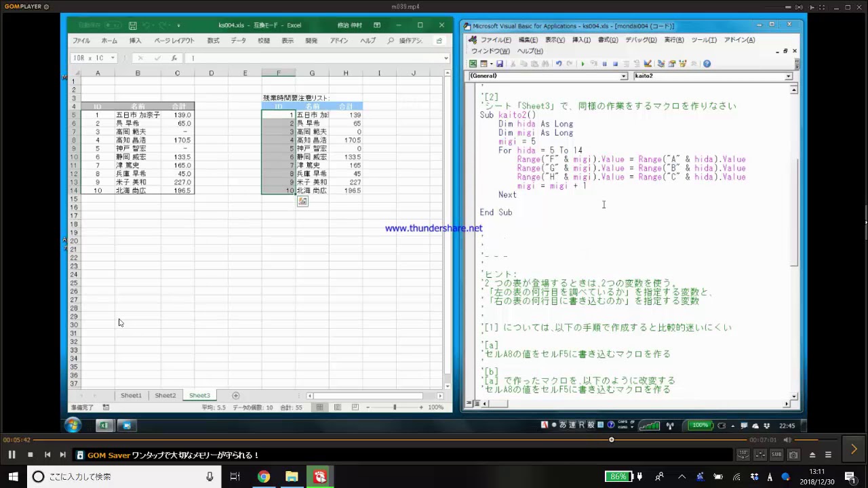868x488 pixels.
Task: Open the デバッグ(D) menu in VBA editor
Action: pyautogui.click(x=640, y=40)
